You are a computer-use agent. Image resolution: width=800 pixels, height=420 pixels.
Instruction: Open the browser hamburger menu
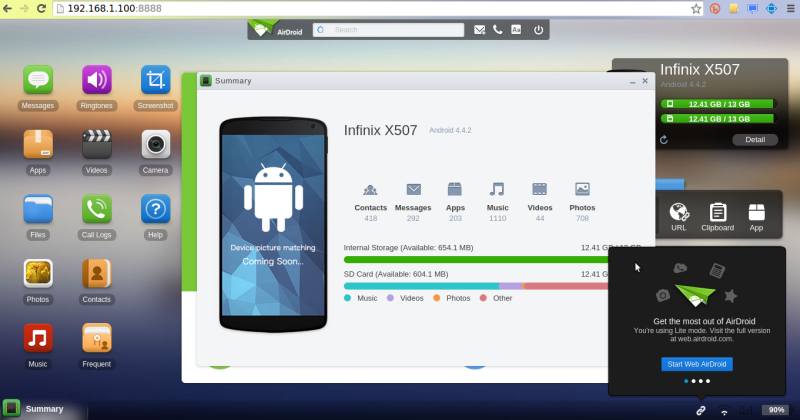tap(790, 9)
